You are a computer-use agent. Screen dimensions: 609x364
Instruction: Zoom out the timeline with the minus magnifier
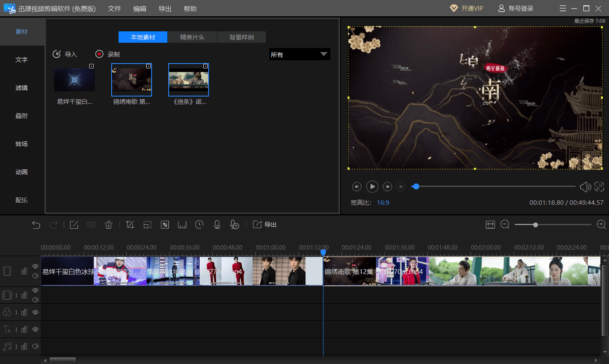(x=505, y=225)
